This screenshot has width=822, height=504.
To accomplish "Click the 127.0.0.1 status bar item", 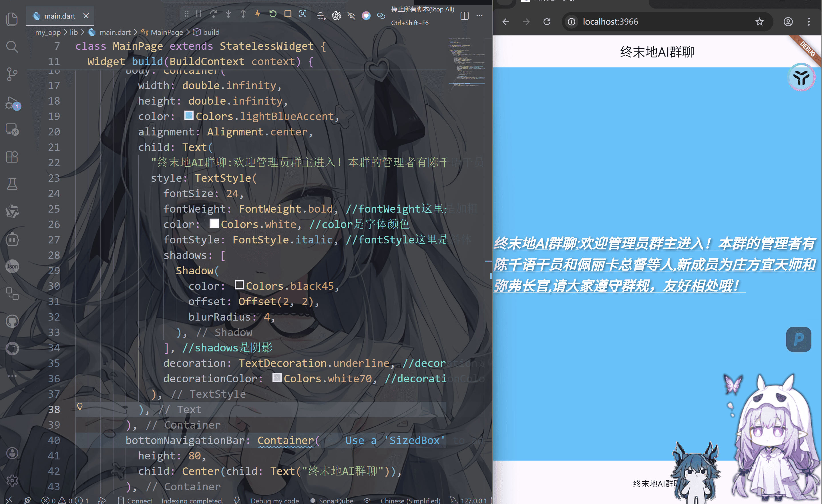I will click(469, 500).
